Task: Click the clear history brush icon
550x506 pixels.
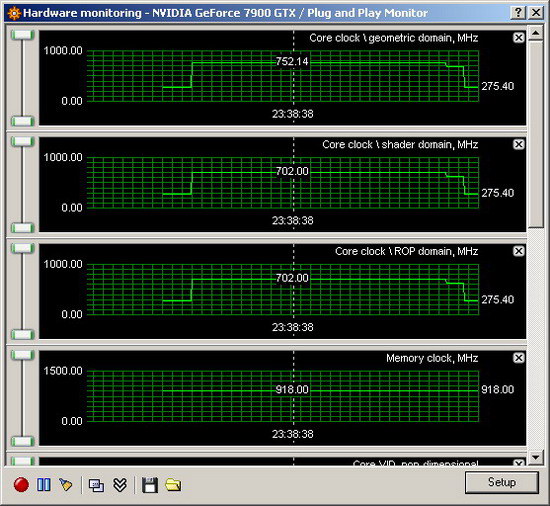Action: point(66,485)
